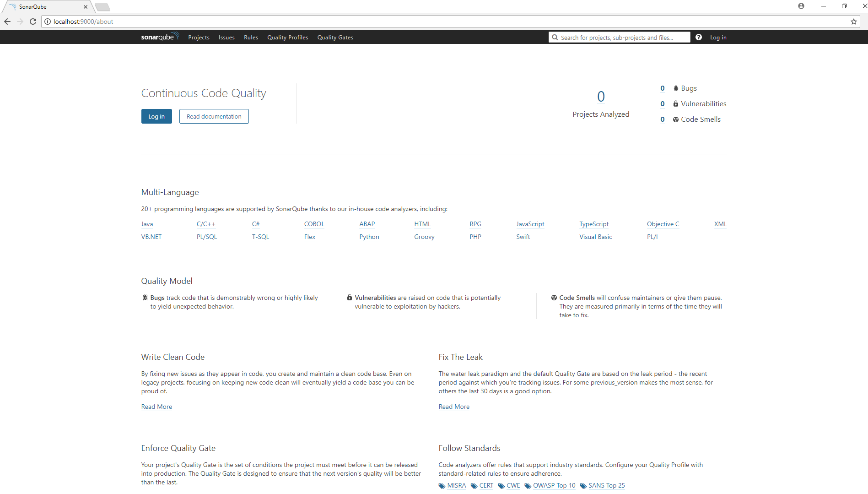868x494 pixels.
Task: Read More under Write Clean Code
Action: (x=156, y=407)
